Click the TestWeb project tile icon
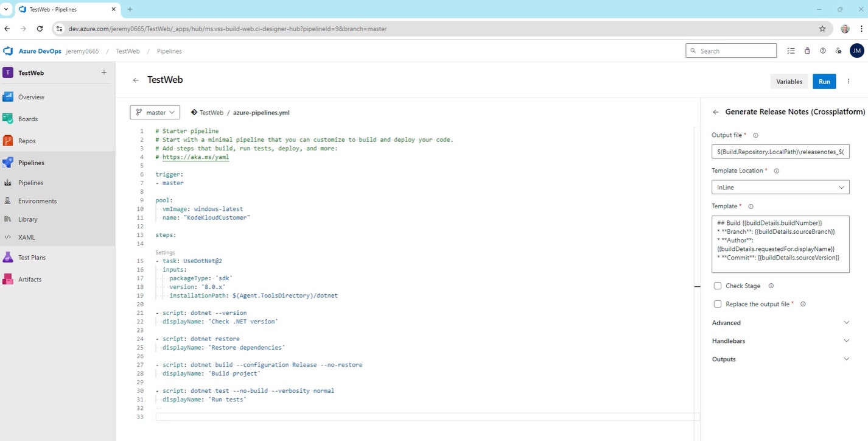The image size is (868, 441). click(x=8, y=72)
